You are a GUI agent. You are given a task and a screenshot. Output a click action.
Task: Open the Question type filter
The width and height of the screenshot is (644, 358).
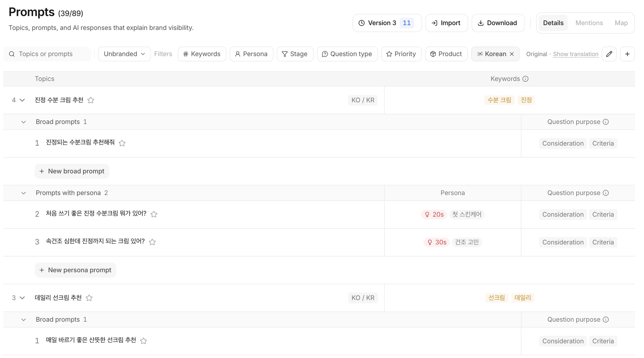click(347, 54)
